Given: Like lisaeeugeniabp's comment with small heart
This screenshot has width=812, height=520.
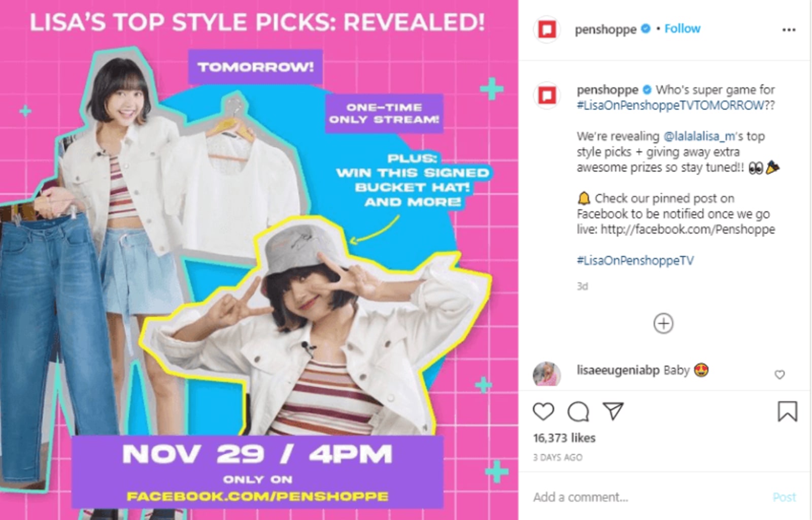Looking at the screenshot, I should tap(780, 375).
